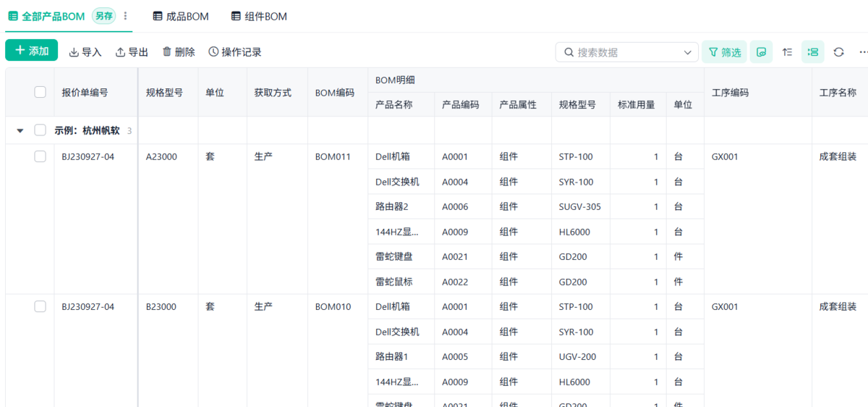The image size is (868, 407).
Task: Click the 删除 trash icon button
Action: (x=179, y=52)
